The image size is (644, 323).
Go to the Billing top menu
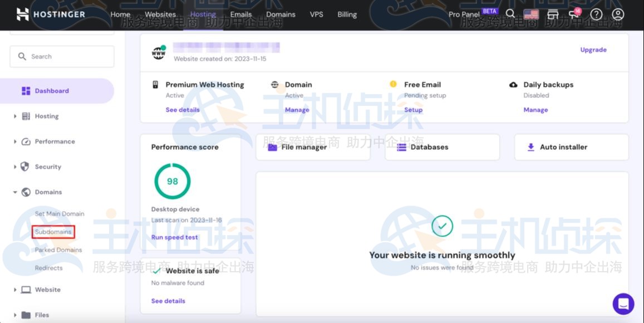tap(347, 14)
